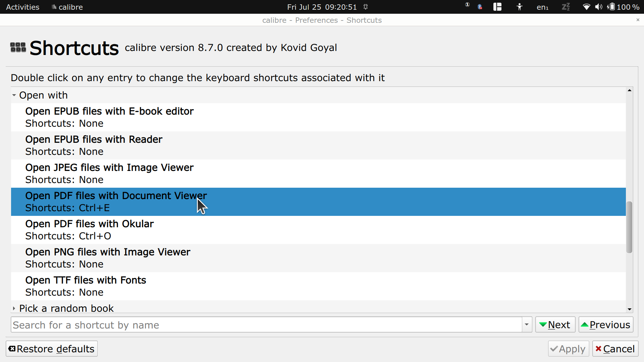This screenshot has width=644, height=362.
Task: Click the Next search result button
Action: click(x=555, y=324)
